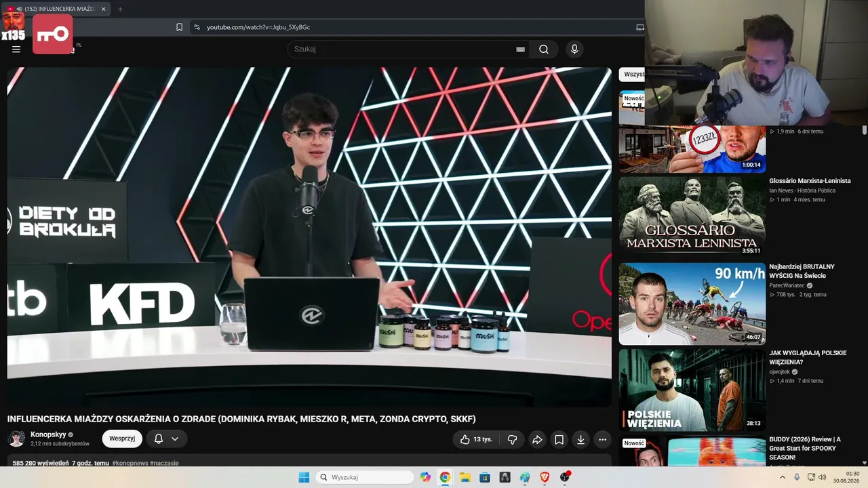Like the video with the thumbs-up button
This screenshot has width=868, height=488.
[x=476, y=439]
